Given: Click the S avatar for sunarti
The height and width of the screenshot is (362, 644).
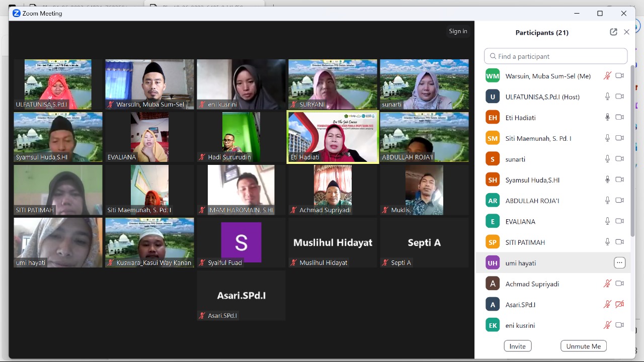Looking at the screenshot, I should tap(493, 159).
